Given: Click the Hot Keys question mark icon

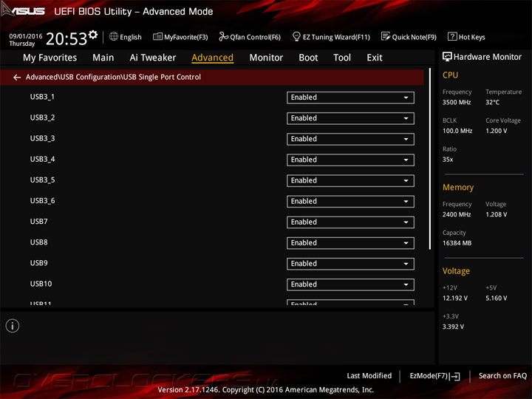Looking at the screenshot, I should click(x=452, y=36).
